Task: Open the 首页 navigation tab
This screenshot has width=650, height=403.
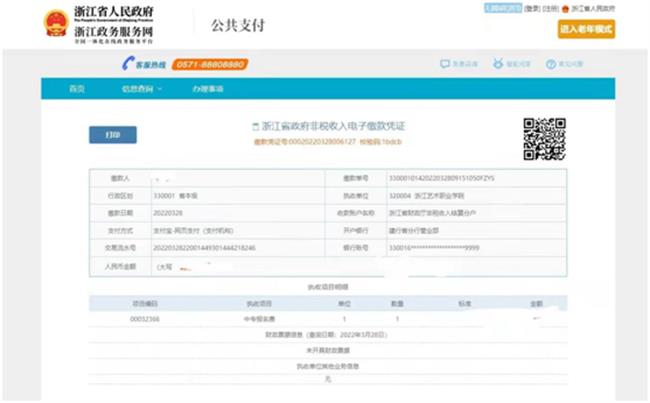Action: [77, 89]
